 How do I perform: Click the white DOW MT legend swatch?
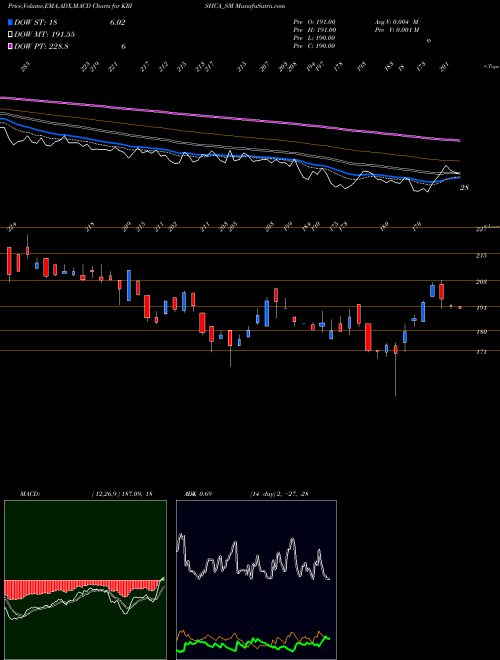click(x=10, y=35)
